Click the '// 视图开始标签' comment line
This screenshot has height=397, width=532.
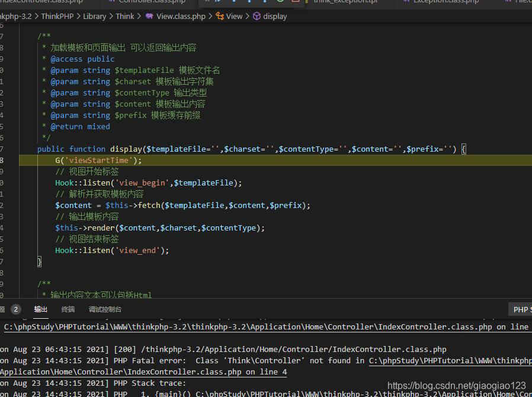click(87, 172)
